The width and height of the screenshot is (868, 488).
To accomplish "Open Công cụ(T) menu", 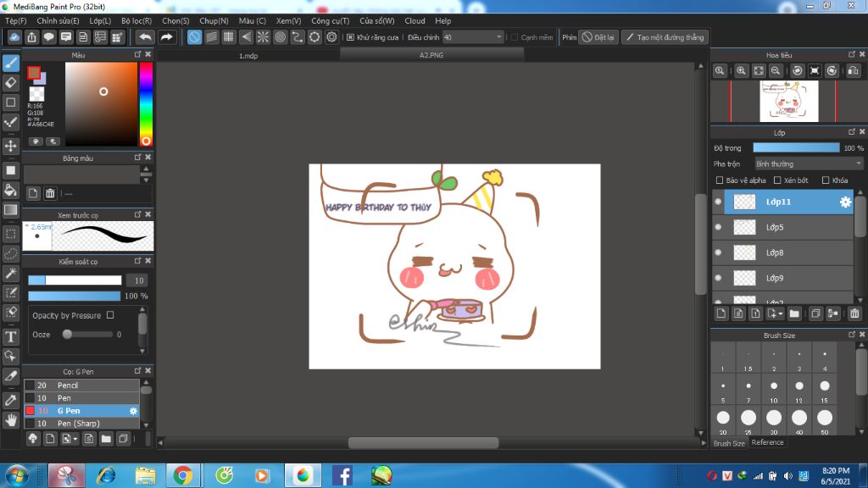I will pyautogui.click(x=330, y=20).
